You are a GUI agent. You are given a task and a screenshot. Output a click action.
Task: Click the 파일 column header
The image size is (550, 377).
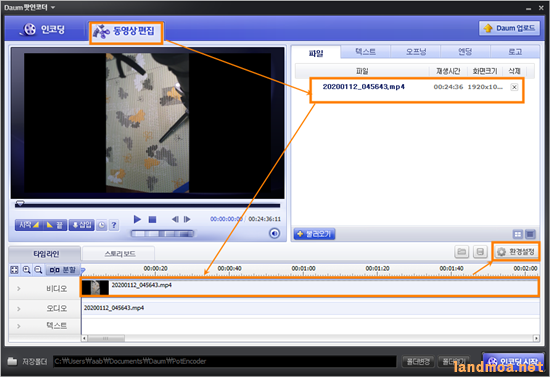[x=362, y=71]
